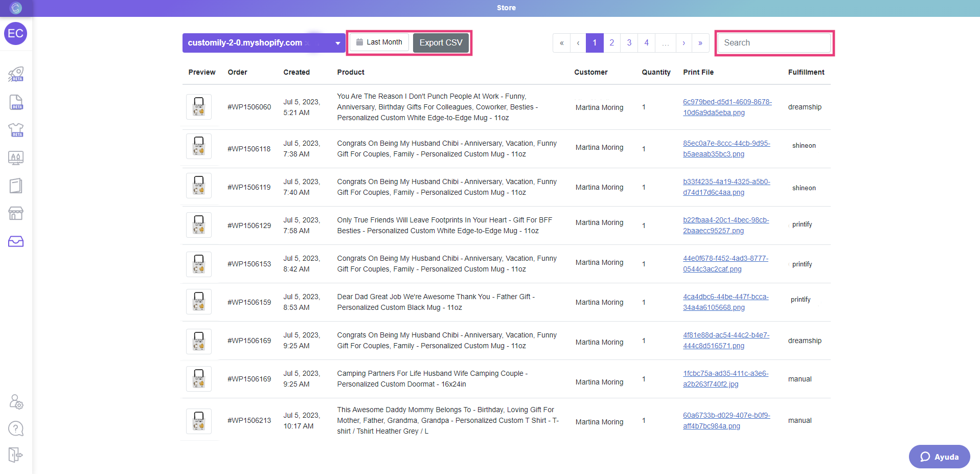This screenshot has width=980, height=474.
Task: Open the Last Month date range picker
Action: click(379, 42)
